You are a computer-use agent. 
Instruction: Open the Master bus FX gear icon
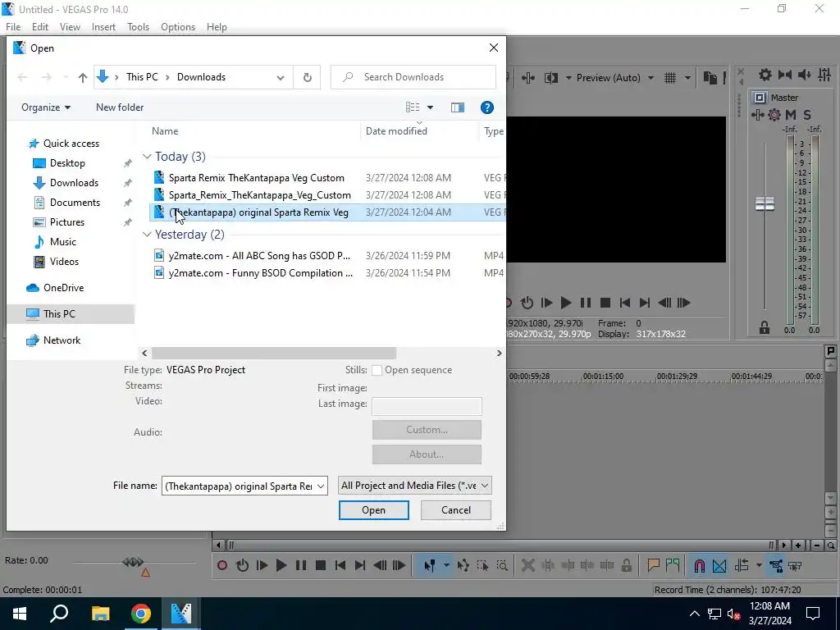(774, 115)
